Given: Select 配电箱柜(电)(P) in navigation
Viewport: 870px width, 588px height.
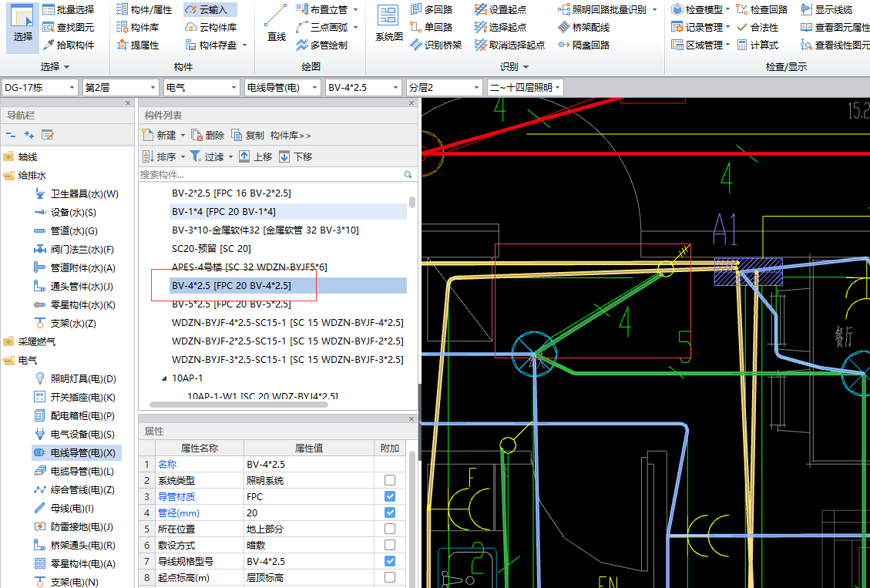Looking at the screenshot, I should coord(76,415).
